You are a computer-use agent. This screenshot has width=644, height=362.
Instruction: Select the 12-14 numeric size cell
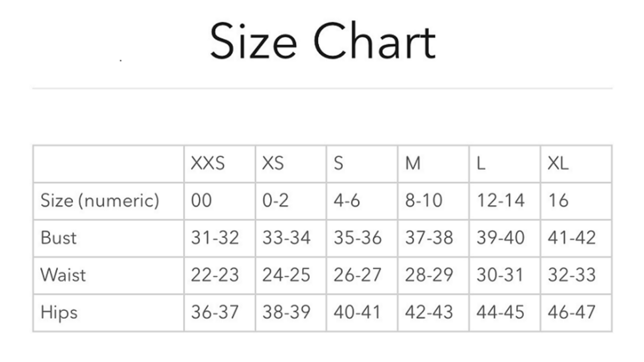(500, 200)
